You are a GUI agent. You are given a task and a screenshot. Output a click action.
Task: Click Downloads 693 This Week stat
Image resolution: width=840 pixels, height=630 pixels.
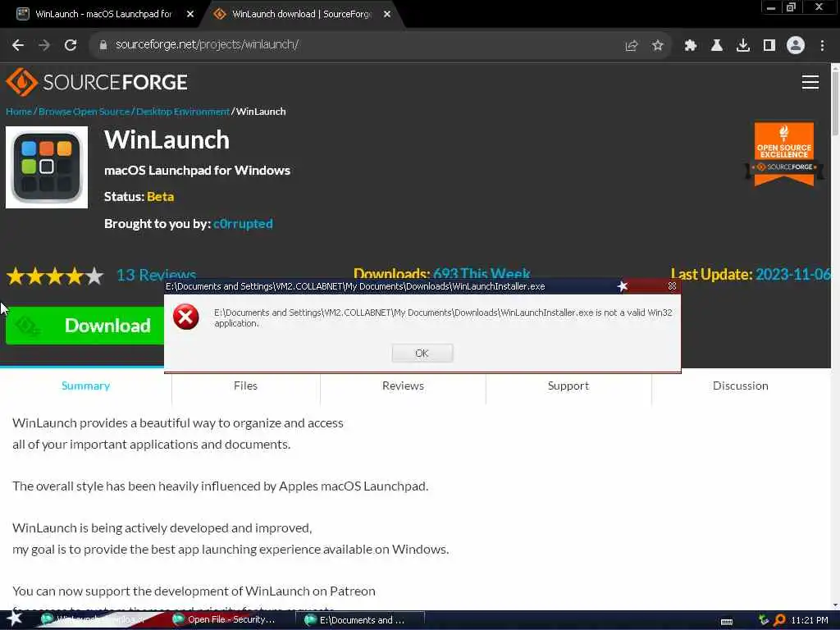(442, 274)
